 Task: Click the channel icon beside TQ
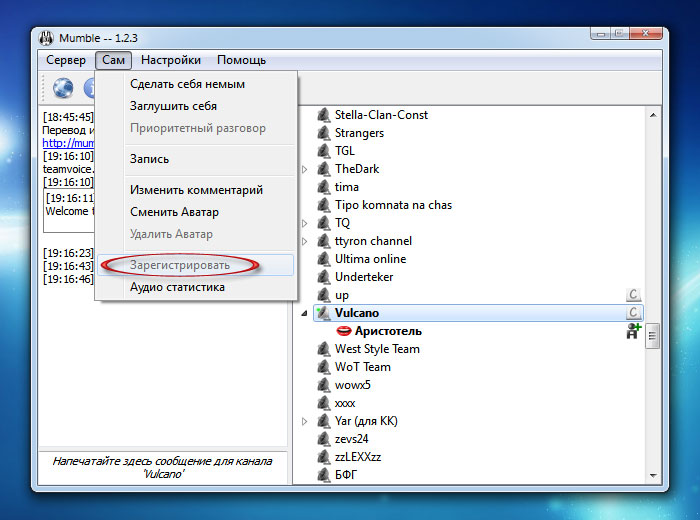324,223
